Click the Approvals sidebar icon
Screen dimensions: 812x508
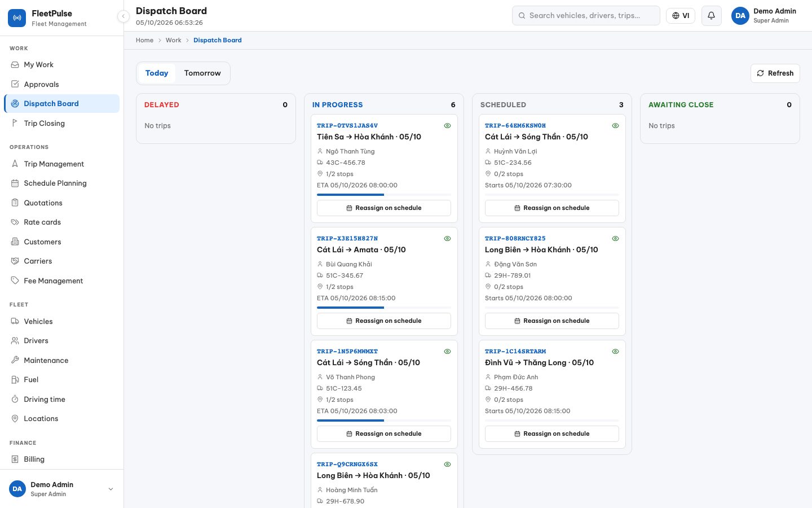15,84
